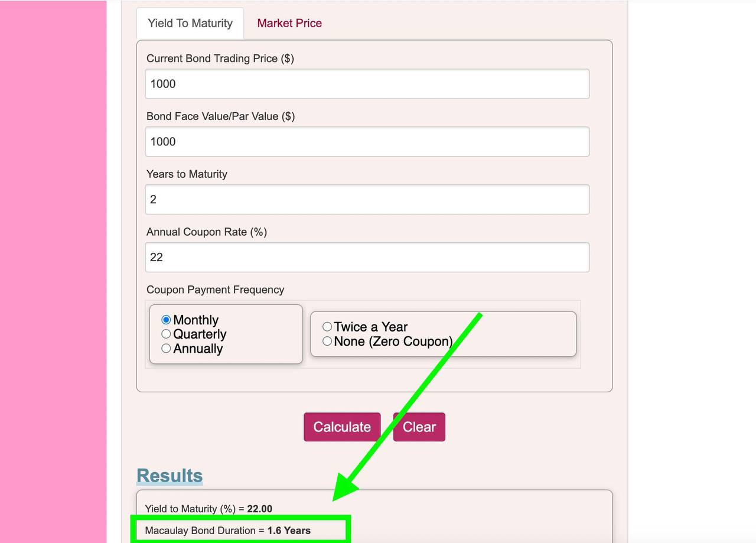Click the Current Bond Trading Price input field
Viewport: 756px width, 543px height.
(x=367, y=84)
